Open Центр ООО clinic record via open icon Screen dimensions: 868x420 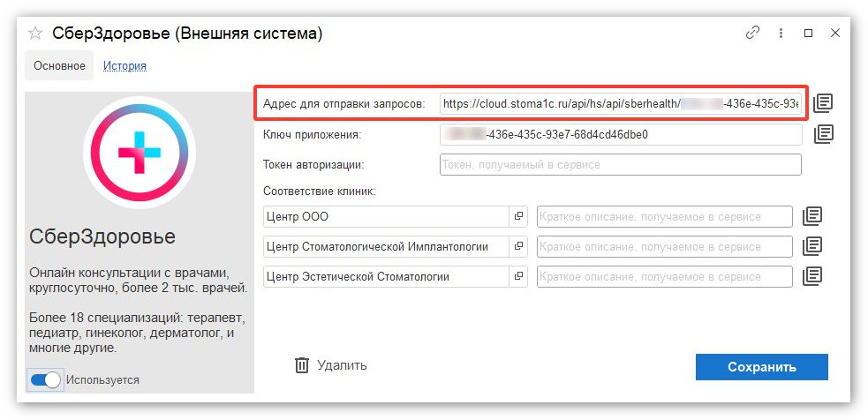[x=518, y=216]
